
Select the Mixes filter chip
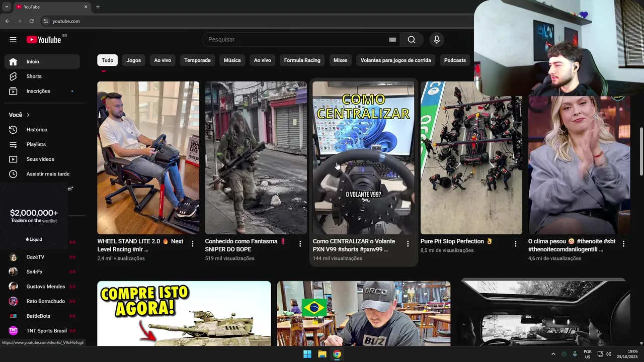pos(341,60)
